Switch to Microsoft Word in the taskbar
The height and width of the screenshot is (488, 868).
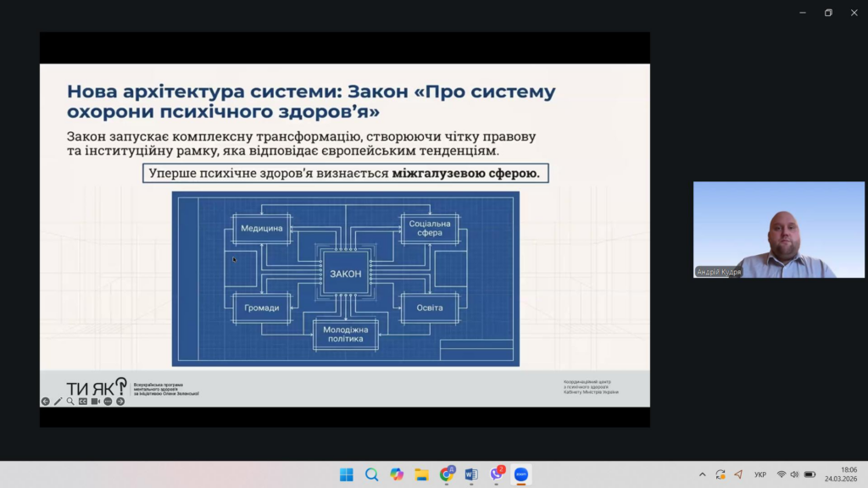click(x=471, y=474)
